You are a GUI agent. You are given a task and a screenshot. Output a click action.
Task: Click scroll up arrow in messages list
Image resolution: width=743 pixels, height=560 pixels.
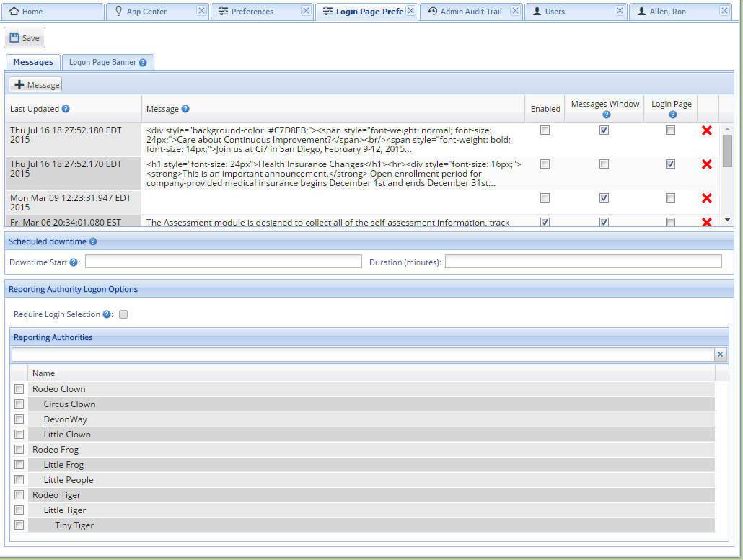pos(727,128)
